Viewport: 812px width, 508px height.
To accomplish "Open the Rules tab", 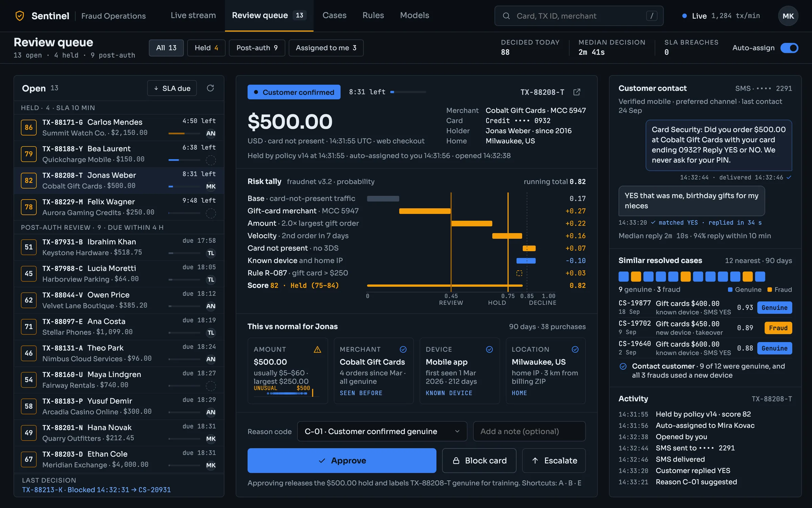I will [373, 15].
